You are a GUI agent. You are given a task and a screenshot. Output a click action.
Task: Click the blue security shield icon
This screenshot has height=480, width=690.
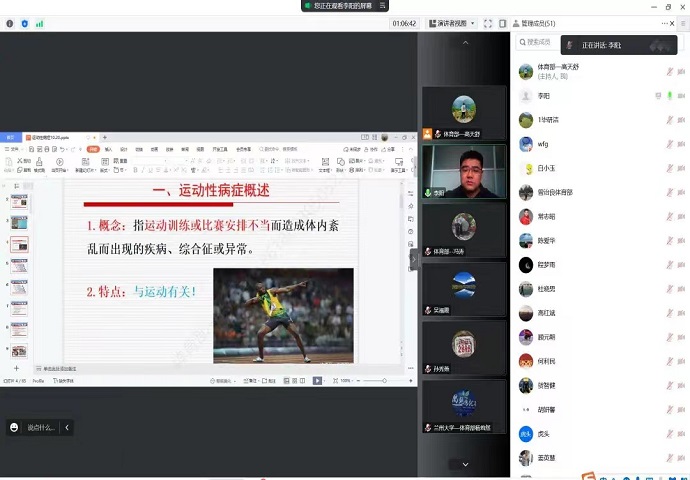click(x=25, y=23)
